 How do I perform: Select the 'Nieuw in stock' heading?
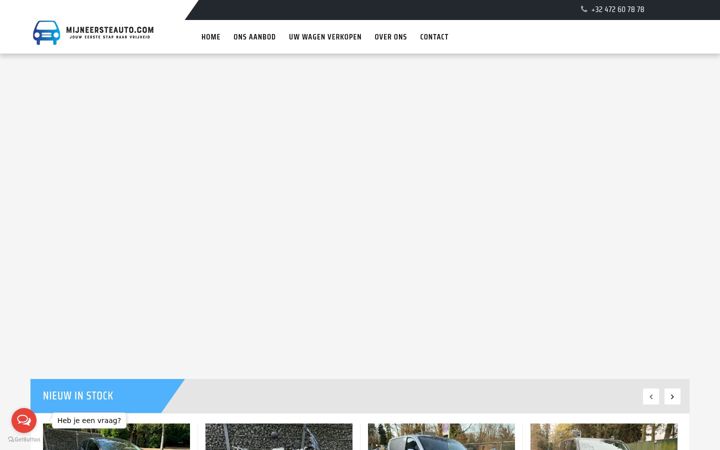pyautogui.click(x=78, y=396)
